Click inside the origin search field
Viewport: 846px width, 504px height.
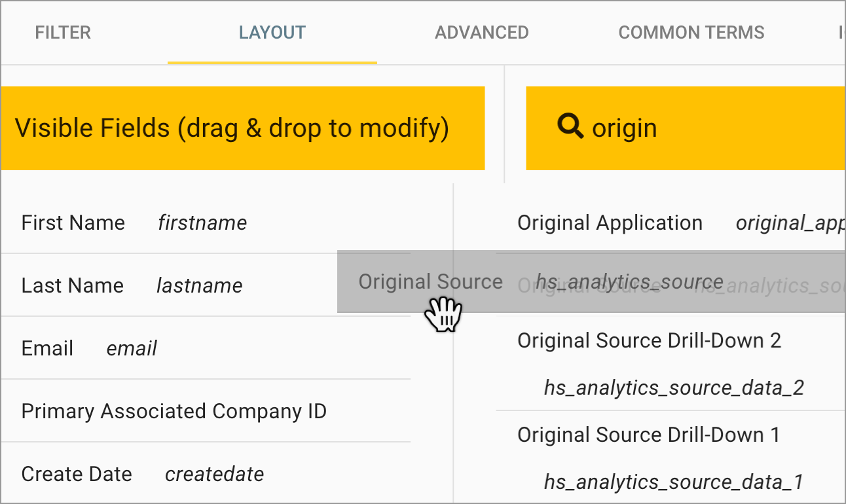[x=688, y=127]
